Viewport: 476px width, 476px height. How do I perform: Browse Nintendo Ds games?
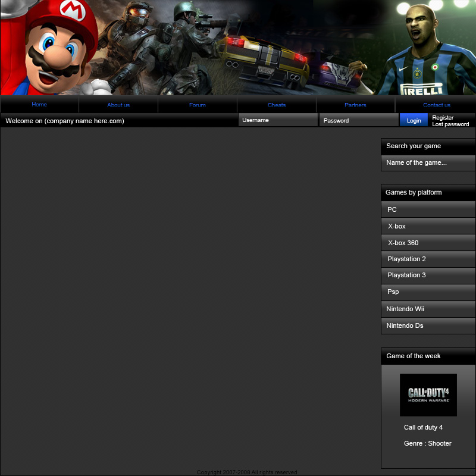428,325
